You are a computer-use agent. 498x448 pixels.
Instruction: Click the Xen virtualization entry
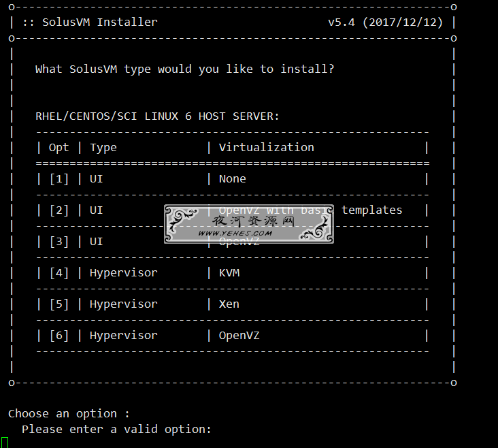[229, 304]
